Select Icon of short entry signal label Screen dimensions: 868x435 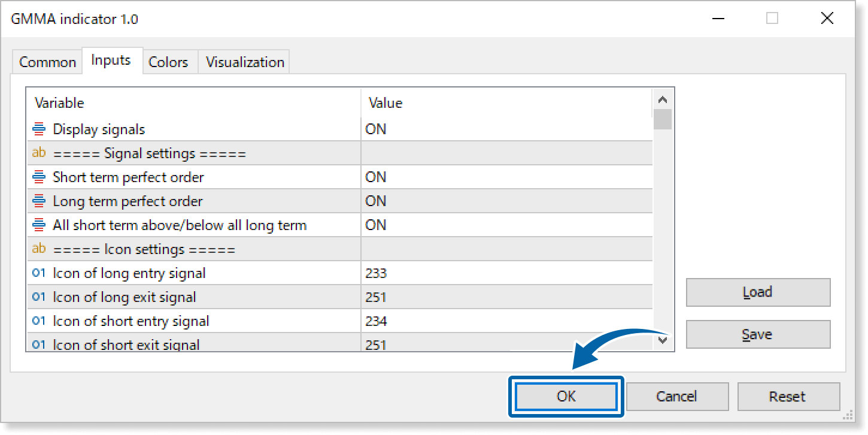131,321
